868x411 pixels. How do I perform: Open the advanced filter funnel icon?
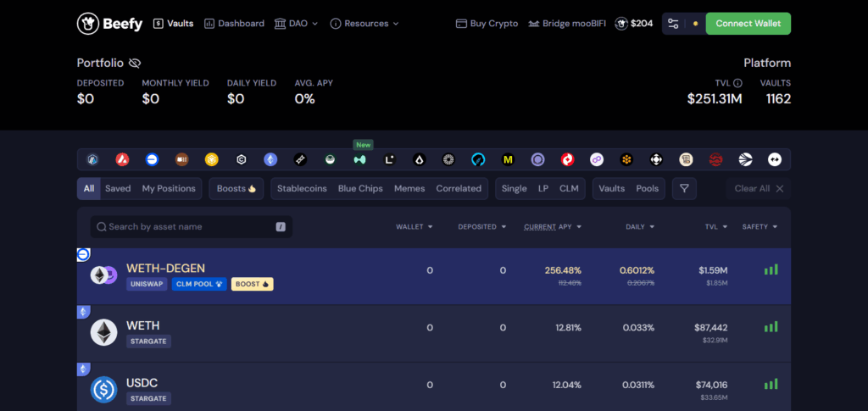pyautogui.click(x=684, y=188)
